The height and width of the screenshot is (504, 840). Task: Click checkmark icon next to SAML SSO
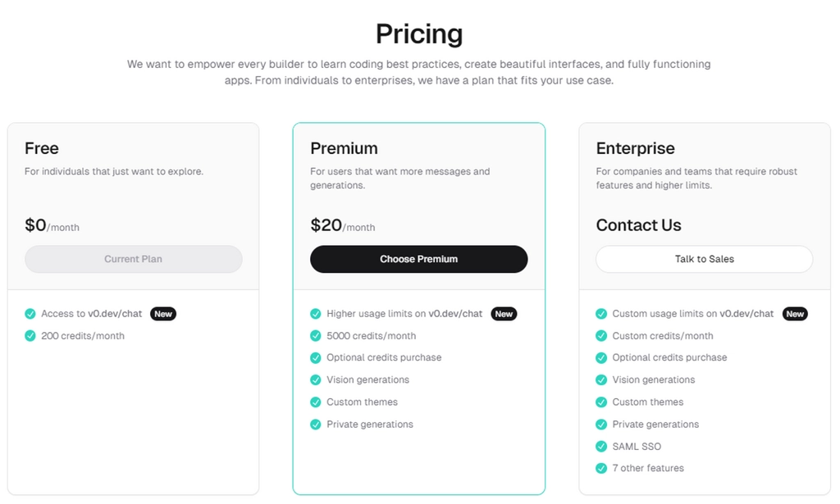point(601,446)
